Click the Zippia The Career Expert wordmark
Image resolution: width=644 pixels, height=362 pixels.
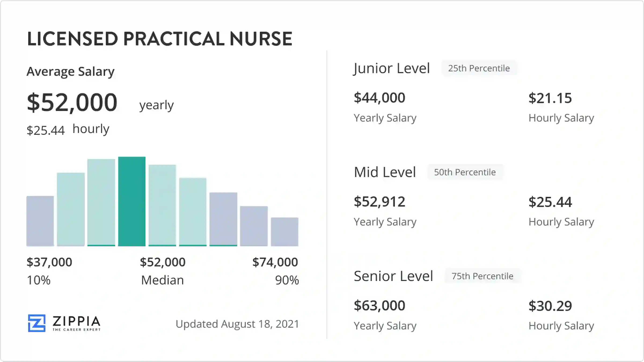[x=76, y=323]
